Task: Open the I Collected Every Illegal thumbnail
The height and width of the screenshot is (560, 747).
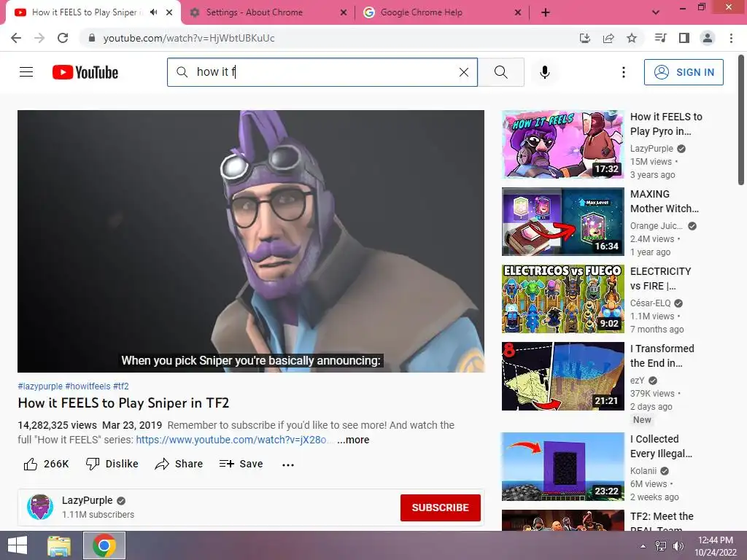Action: (562, 466)
